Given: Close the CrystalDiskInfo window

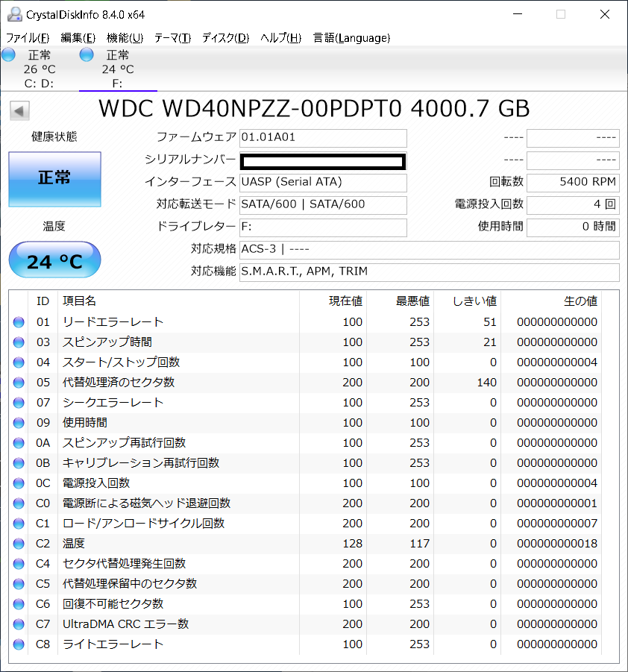Looking at the screenshot, I should coord(605,15).
